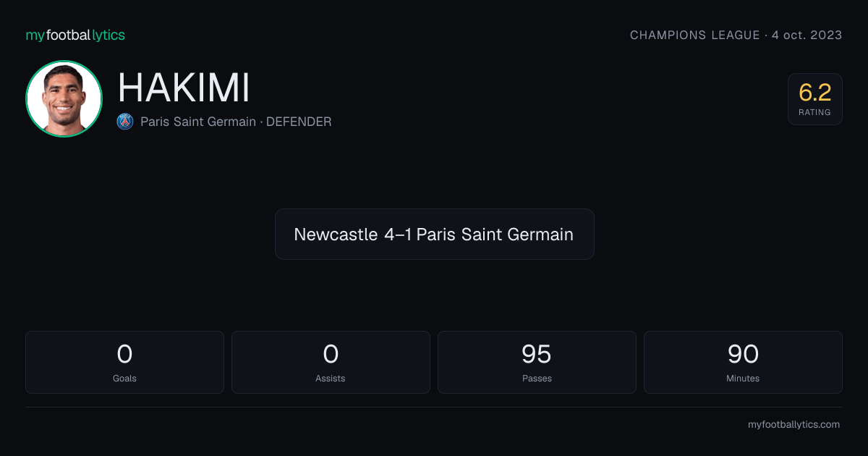Click the 95 passes number
This screenshot has width=868, height=456.
537,354
